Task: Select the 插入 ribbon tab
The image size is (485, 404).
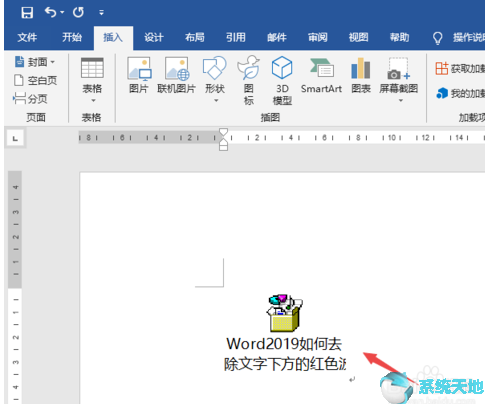Action: [113, 37]
